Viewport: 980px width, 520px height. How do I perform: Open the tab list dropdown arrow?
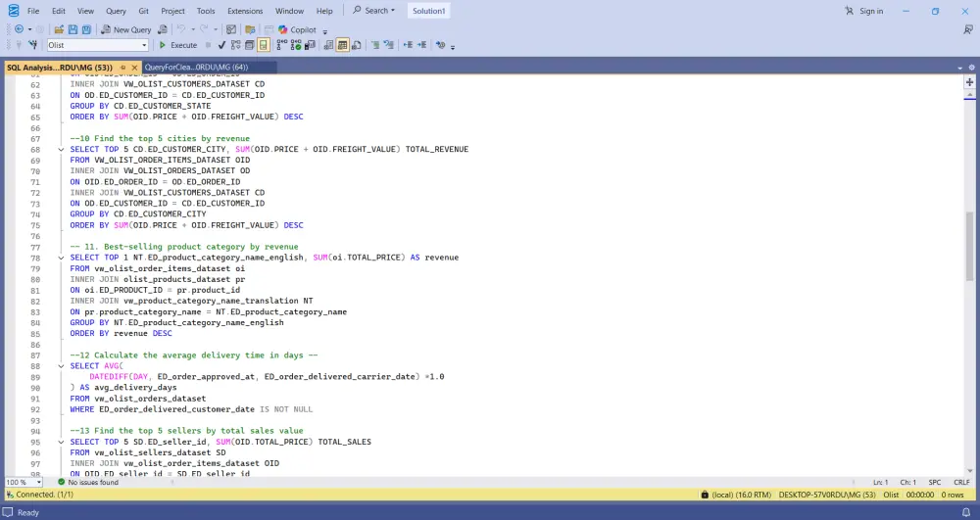pos(960,68)
